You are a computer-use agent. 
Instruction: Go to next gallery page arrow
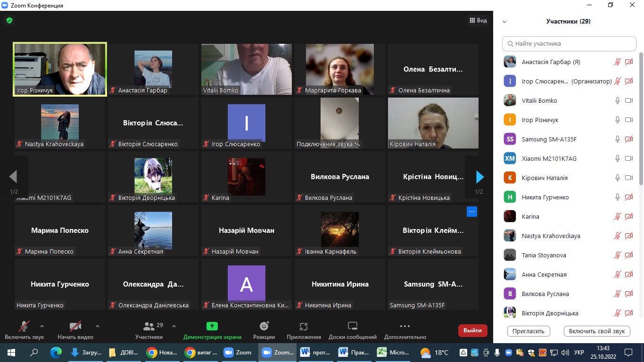pyautogui.click(x=480, y=177)
